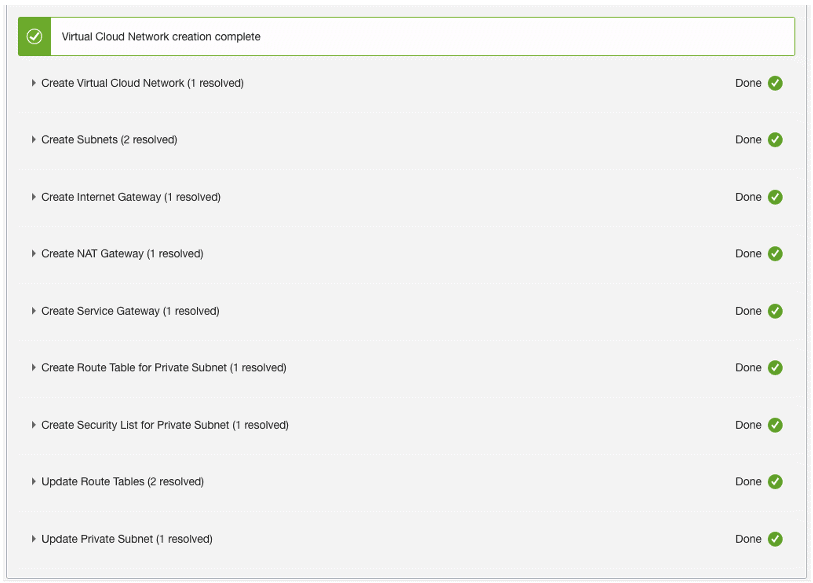Click the Done checkmark for Update Route Tables
Screen dimensions: 813x583
click(775, 482)
